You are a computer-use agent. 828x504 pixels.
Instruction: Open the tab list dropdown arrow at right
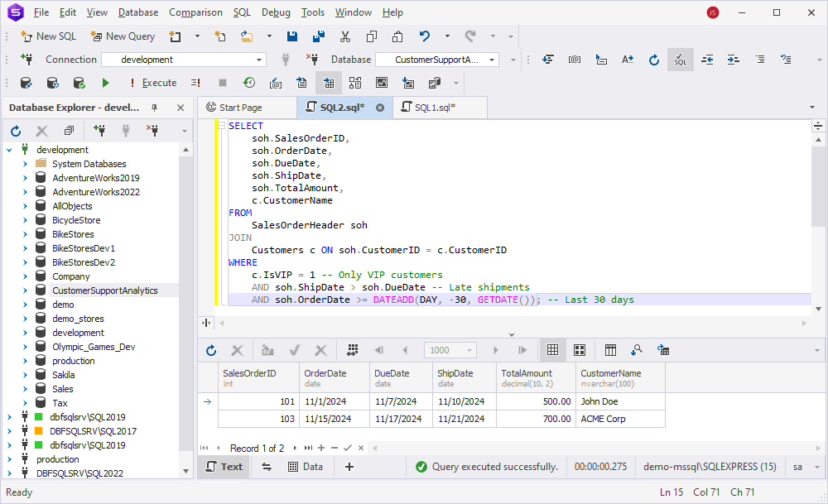point(812,108)
